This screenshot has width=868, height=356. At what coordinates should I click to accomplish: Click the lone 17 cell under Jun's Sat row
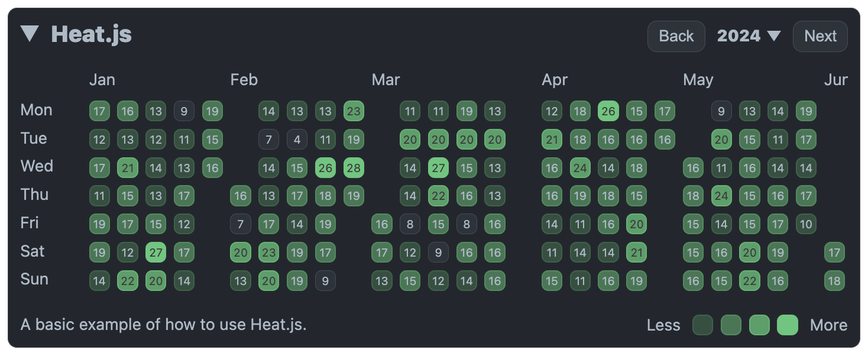click(834, 252)
